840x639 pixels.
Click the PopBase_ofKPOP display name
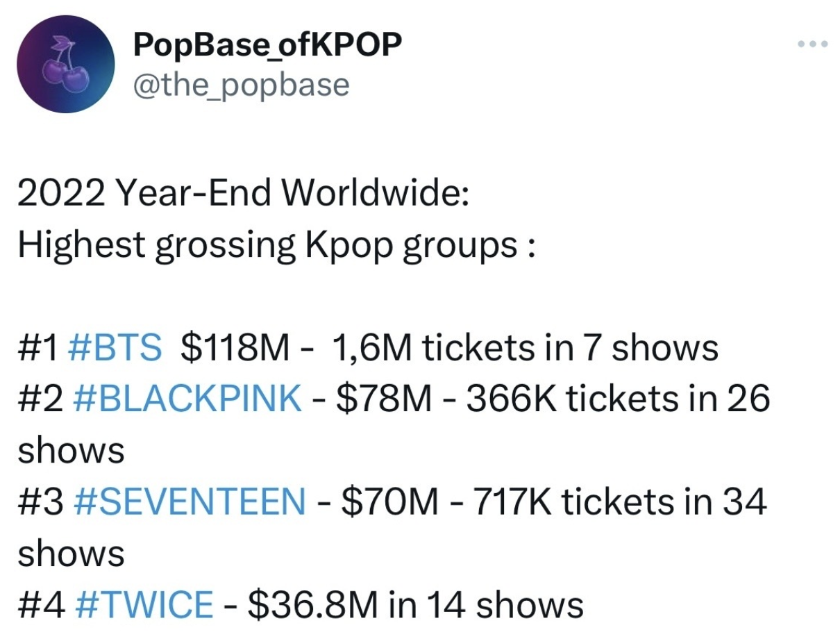pos(269,45)
